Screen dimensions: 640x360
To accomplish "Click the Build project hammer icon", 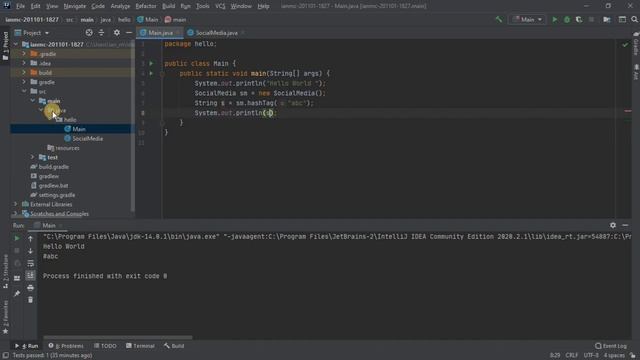I will pyautogui.click(x=499, y=20).
